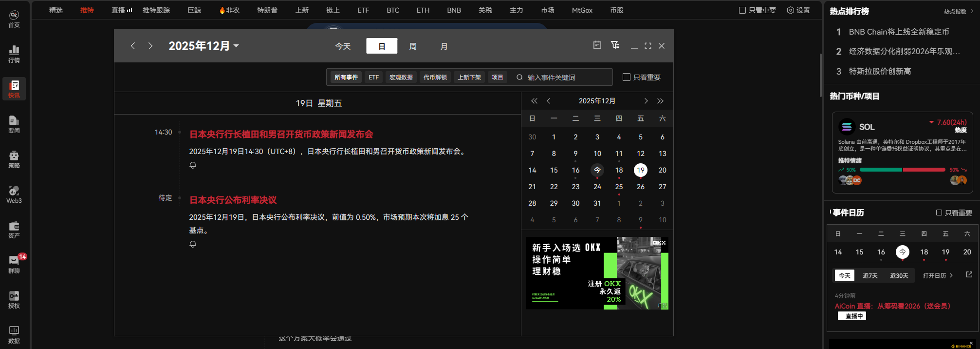The width and height of the screenshot is (980, 349).
Task: Select the 特朗普 top tab
Action: click(x=267, y=10)
